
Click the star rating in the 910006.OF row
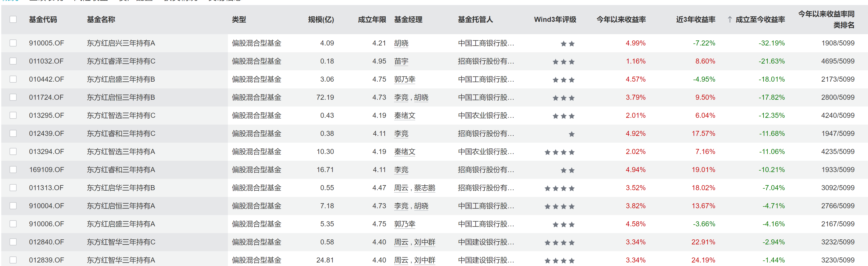click(563, 225)
